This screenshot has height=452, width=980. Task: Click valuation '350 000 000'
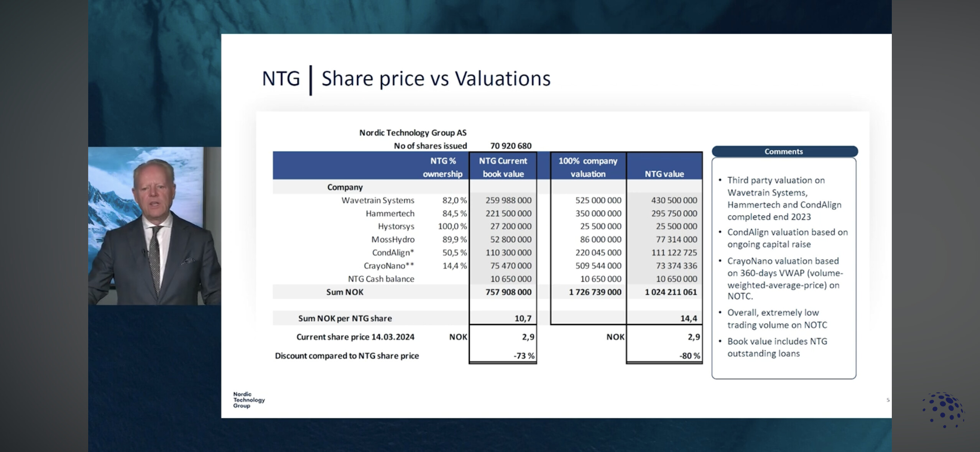tap(598, 213)
